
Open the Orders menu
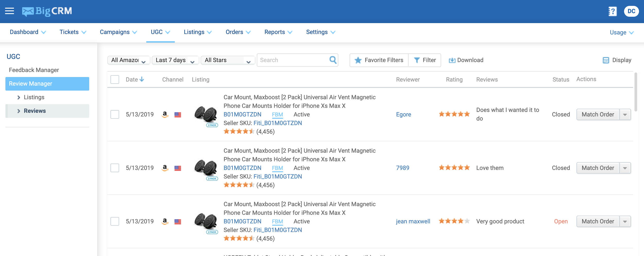click(x=238, y=32)
